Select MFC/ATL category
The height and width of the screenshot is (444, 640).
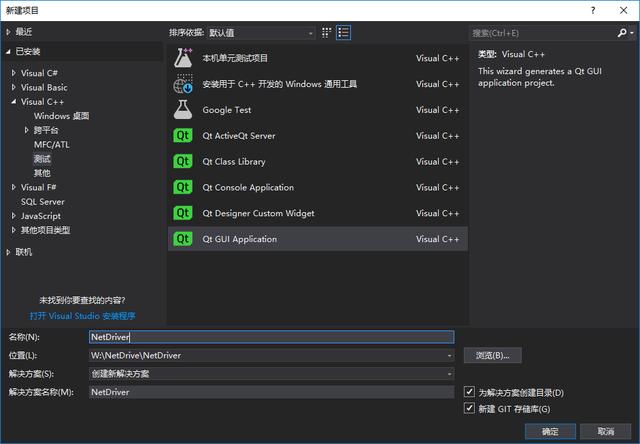pos(51,144)
